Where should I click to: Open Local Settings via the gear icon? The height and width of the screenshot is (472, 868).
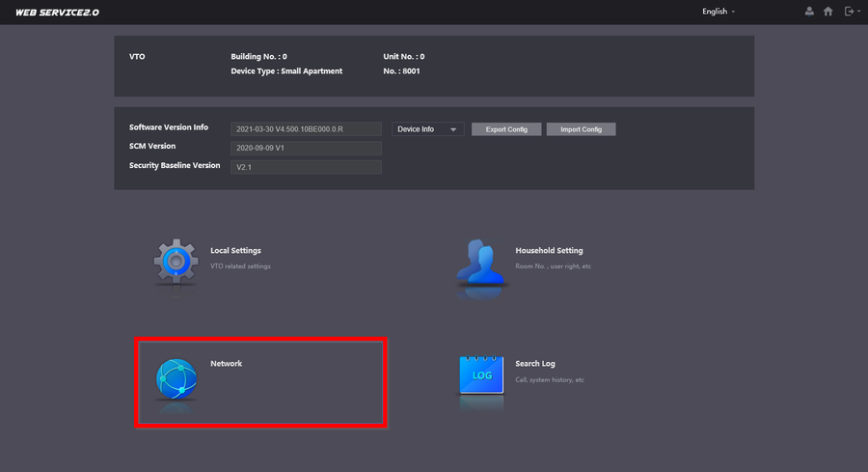coord(176,261)
